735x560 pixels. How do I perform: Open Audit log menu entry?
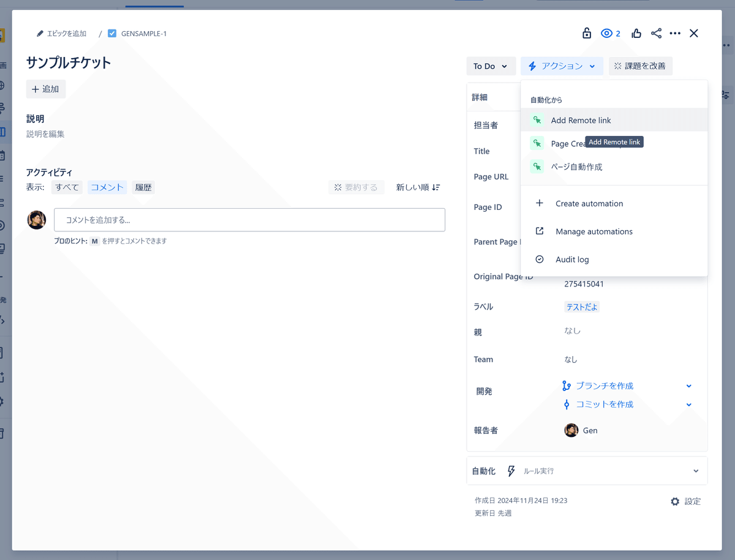[614, 259]
